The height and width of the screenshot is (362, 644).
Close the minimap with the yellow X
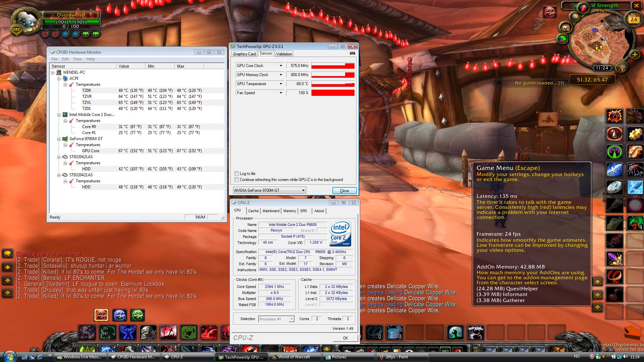click(636, 5)
